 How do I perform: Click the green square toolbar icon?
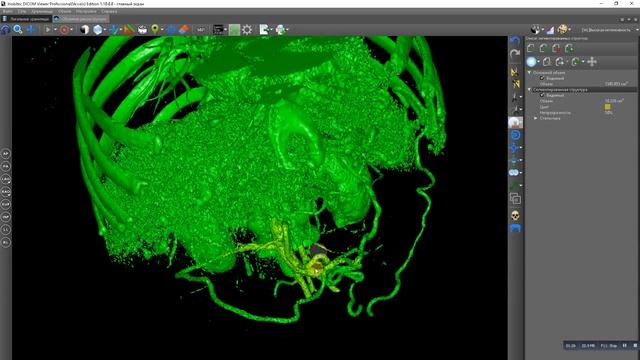[x=234, y=29]
